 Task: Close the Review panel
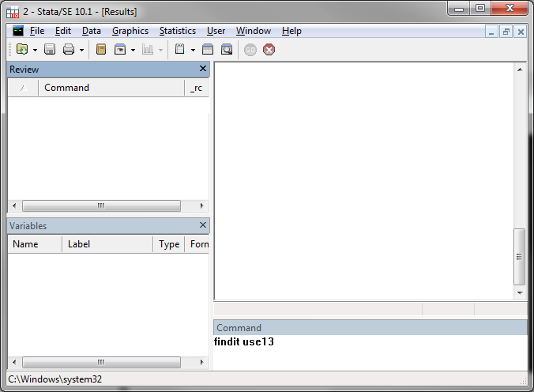203,69
